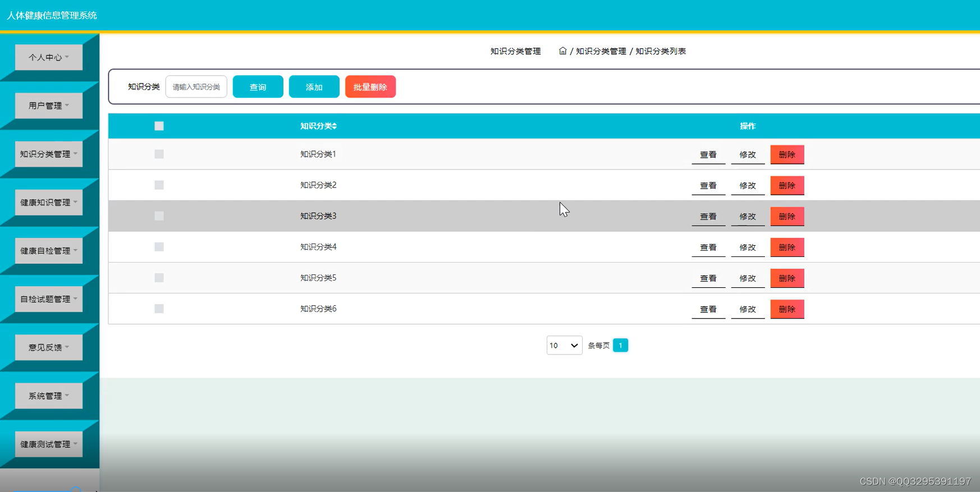Select the 知识分类3 cell text
This screenshot has height=492, width=980.
(318, 216)
